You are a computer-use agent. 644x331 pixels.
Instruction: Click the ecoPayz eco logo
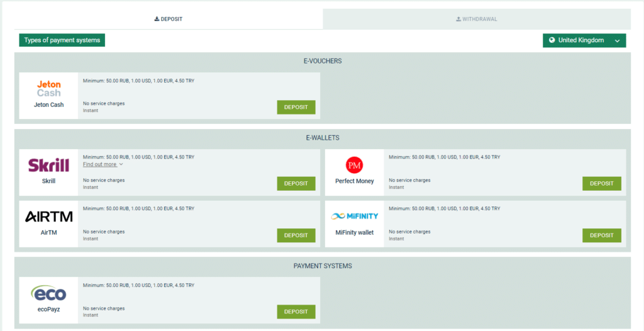click(48, 293)
